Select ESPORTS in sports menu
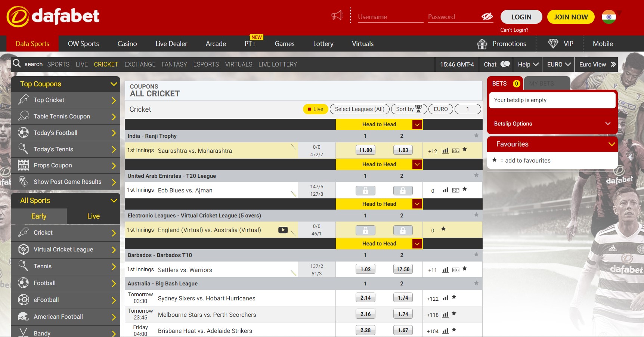This screenshot has height=337, width=644. coord(206,64)
